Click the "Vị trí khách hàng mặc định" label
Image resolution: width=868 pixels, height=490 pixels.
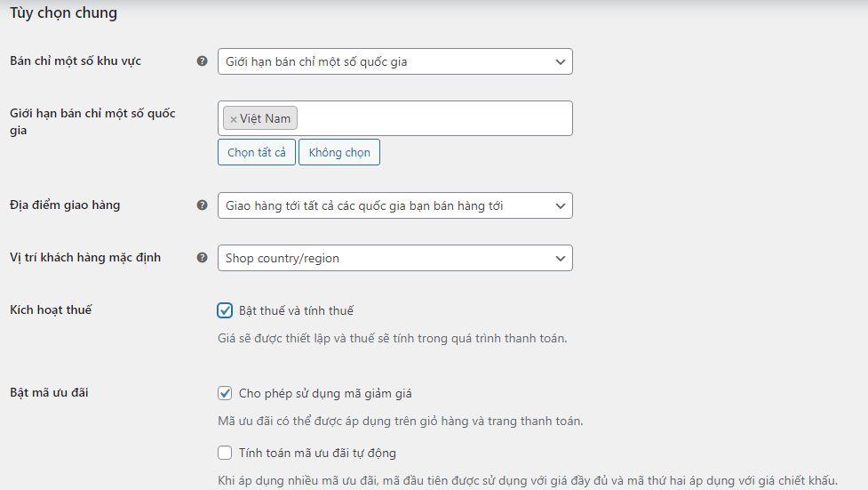point(85,258)
